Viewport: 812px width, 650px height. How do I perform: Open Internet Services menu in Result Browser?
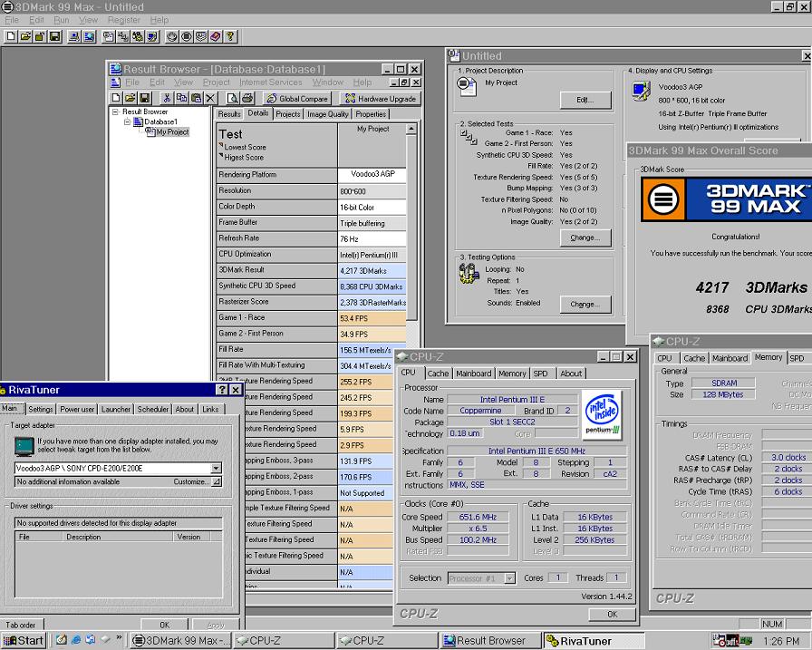(x=270, y=82)
